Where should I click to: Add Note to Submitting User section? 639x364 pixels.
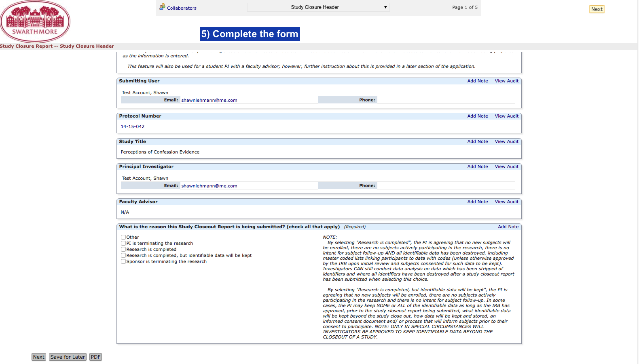(477, 81)
